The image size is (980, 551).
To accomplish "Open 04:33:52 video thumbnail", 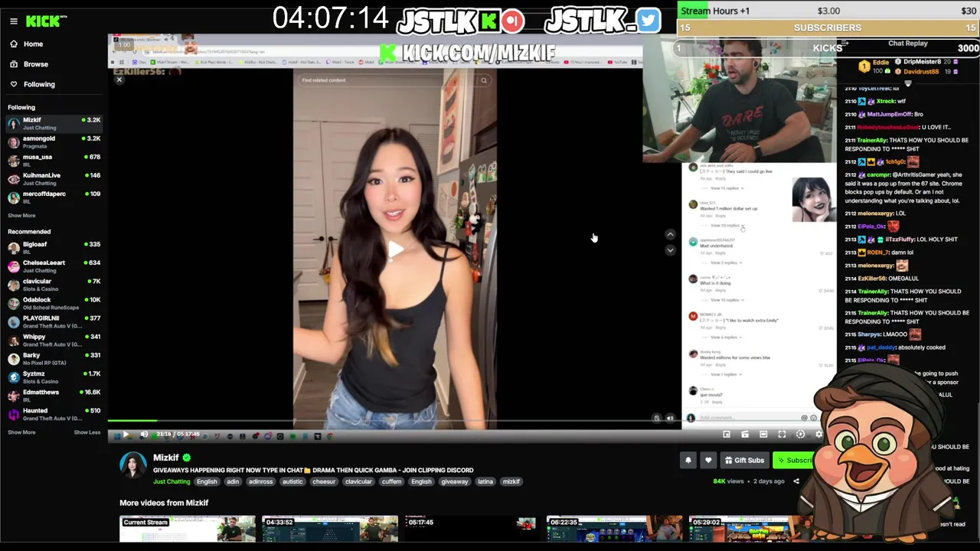I will pyautogui.click(x=330, y=529).
